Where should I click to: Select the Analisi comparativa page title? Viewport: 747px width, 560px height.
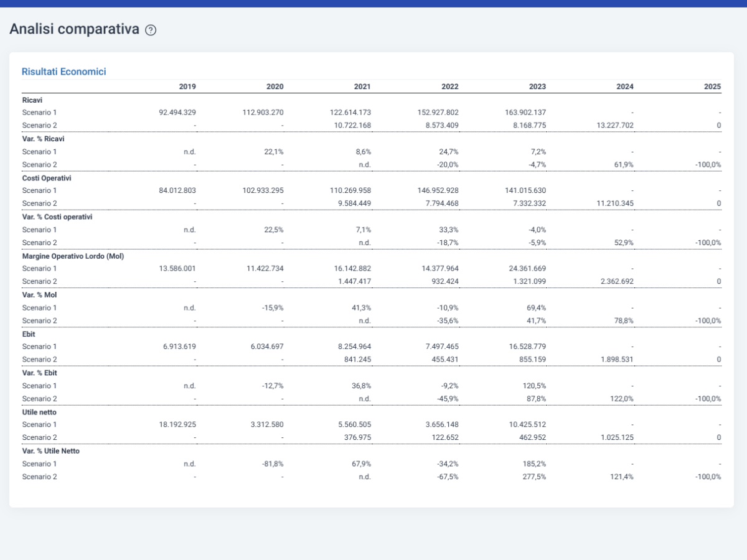point(75,29)
